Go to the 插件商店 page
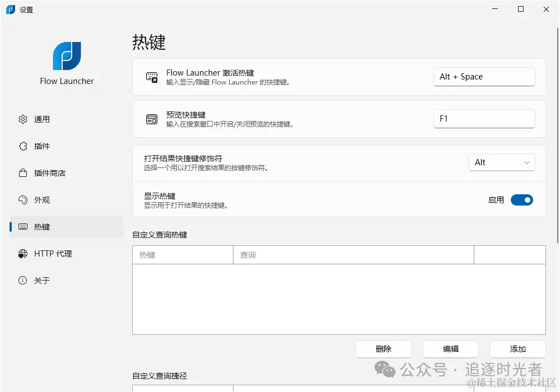The image size is (560, 392). [x=67, y=173]
